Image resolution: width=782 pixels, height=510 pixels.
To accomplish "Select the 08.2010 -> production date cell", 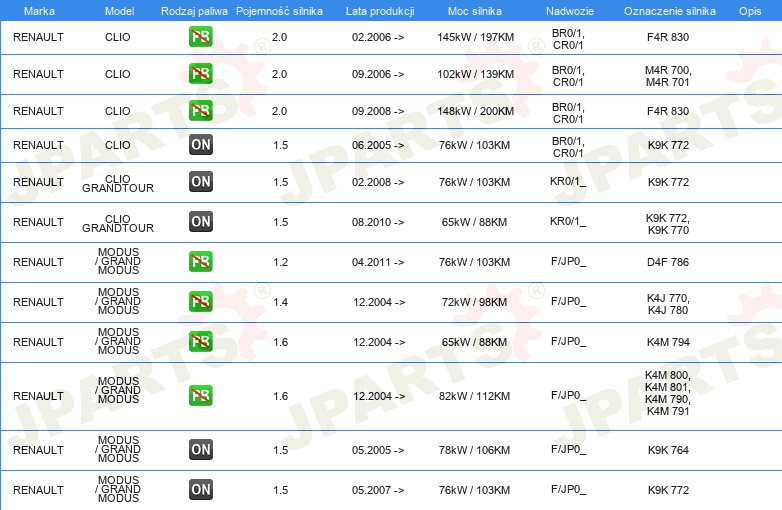I will click(x=378, y=222).
